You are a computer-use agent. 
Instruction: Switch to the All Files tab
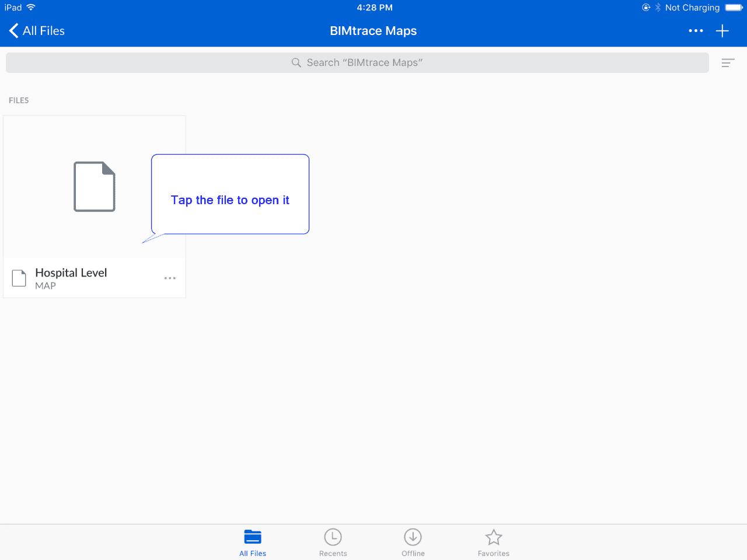coord(253,543)
